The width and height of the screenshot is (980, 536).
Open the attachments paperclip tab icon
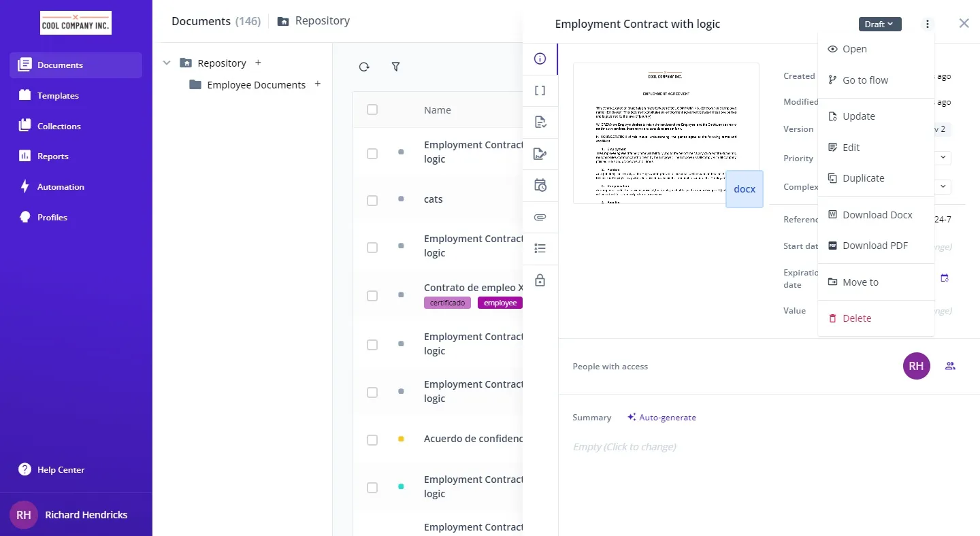tap(540, 218)
